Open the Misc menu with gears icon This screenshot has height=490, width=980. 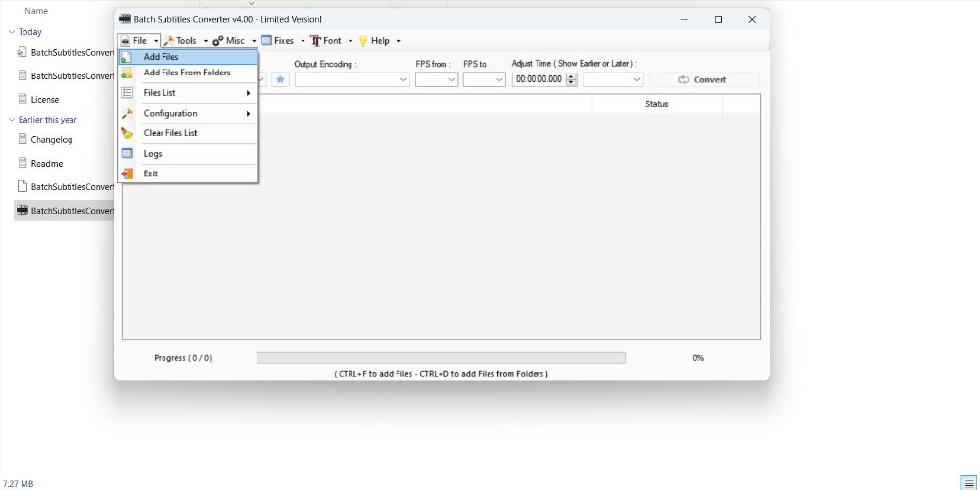[234, 41]
